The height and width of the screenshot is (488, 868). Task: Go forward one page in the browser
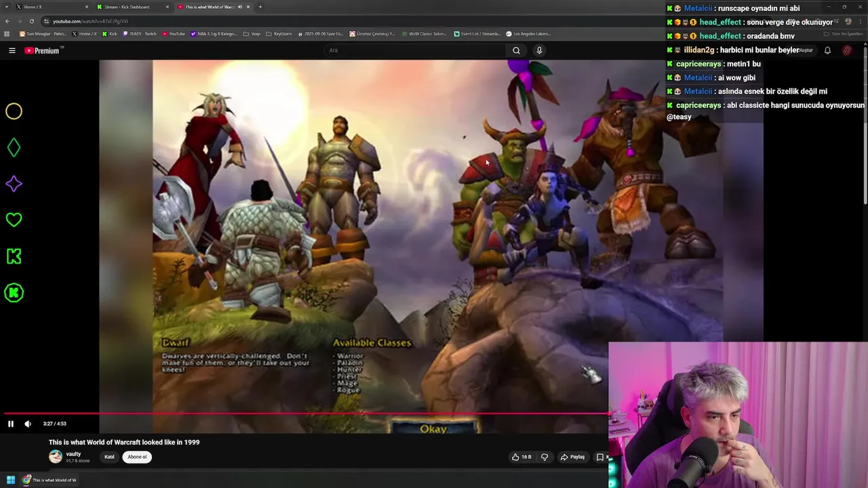(19, 21)
